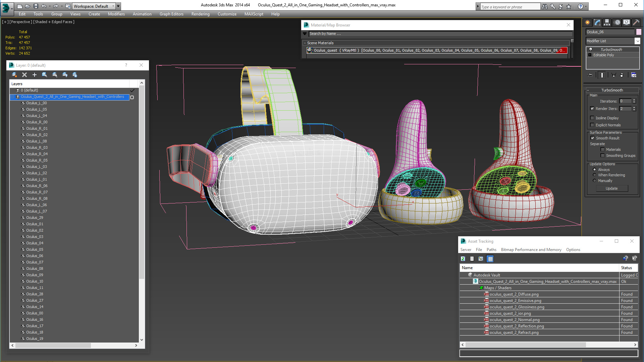Click Add Selected Objects plus icon in the Layer dialog
The image size is (644, 362).
tap(34, 75)
